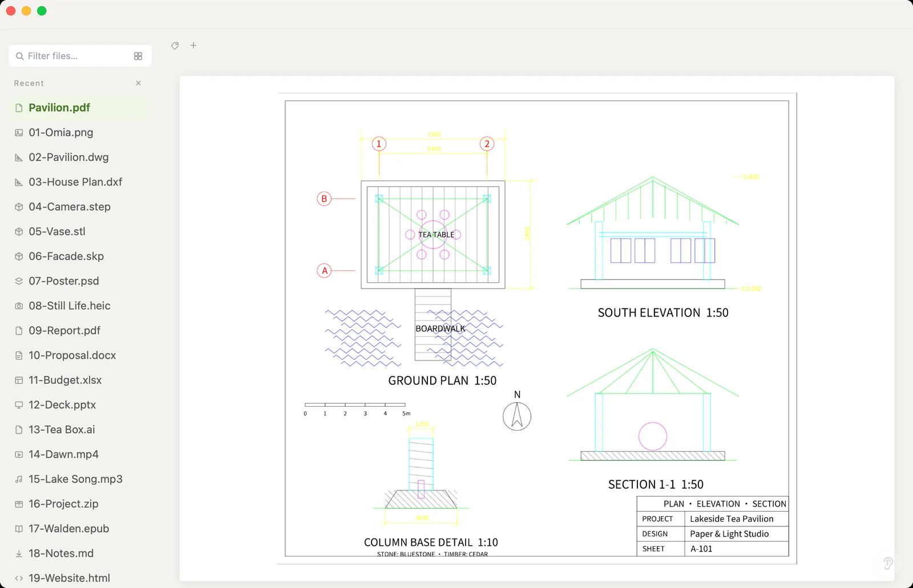Click the BOARDWALK label in plan
This screenshot has width=913, height=588.
coord(440,329)
